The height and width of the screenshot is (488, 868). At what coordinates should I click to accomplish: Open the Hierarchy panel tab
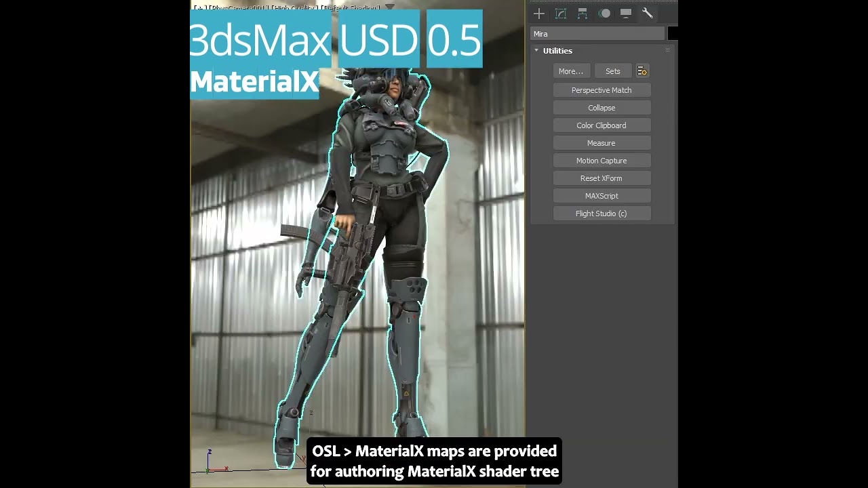pyautogui.click(x=583, y=14)
